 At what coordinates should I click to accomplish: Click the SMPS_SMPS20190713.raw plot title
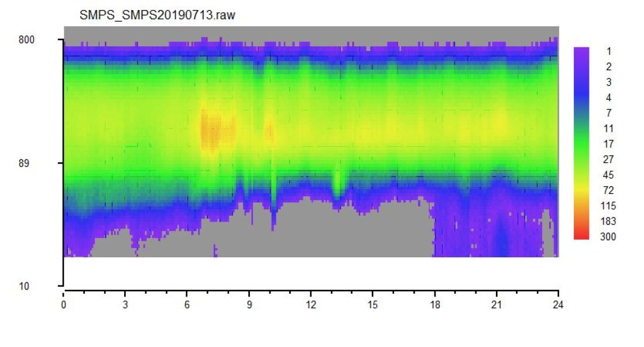(x=157, y=15)
